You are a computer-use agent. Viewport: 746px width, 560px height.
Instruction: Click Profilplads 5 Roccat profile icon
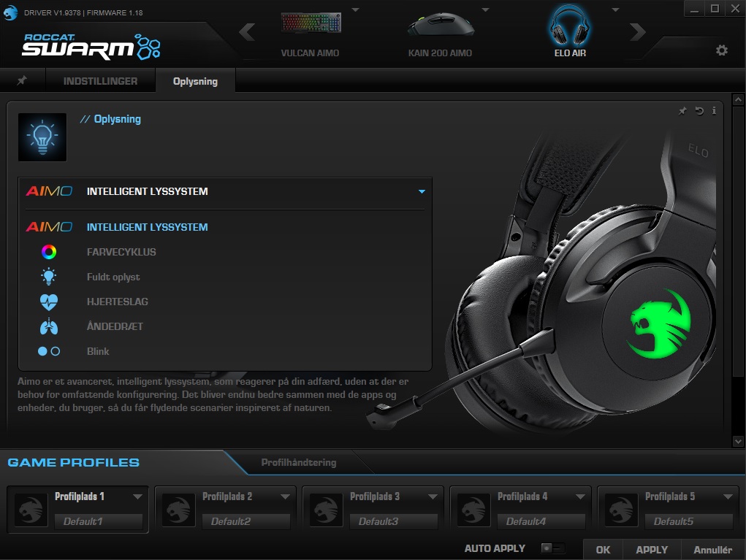621,510
